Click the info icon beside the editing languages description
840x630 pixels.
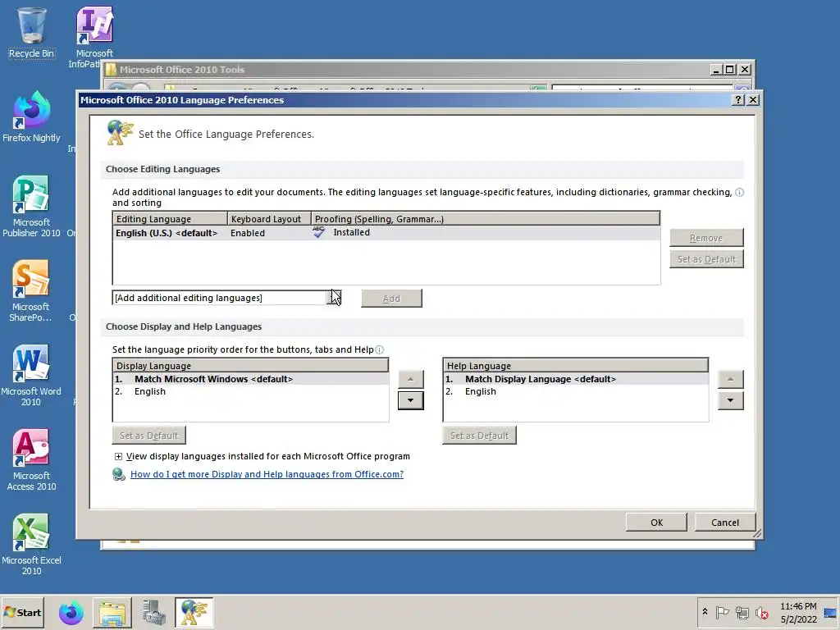(739, 192)
